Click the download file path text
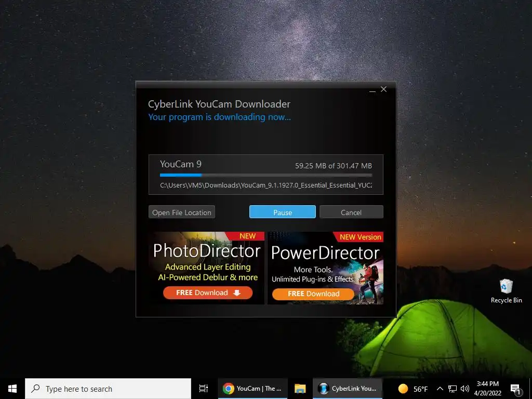The width and height of the screenshot is (532, 399). click(x=266, y=185)
